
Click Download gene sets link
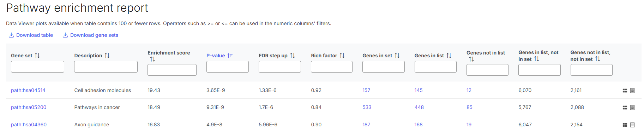point(90,35)
